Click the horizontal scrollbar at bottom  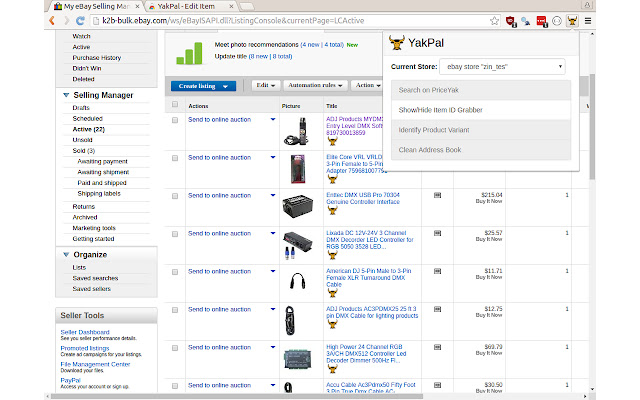coord(237,396)
